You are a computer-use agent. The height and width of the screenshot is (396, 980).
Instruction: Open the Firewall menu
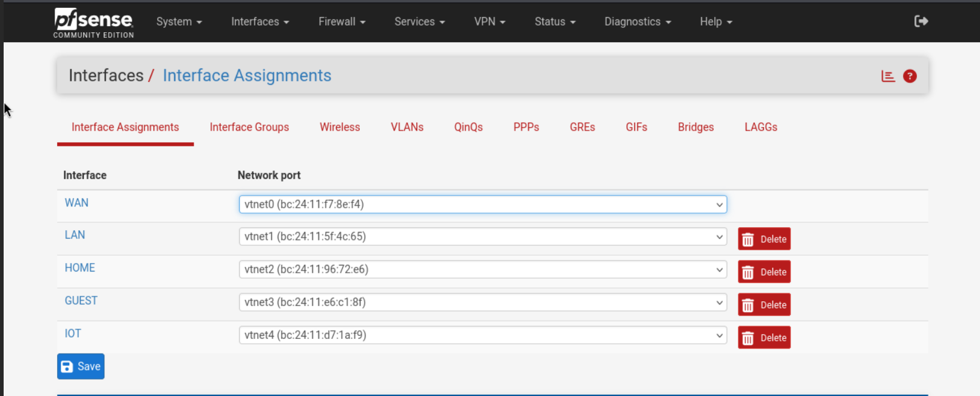[342, 21]
